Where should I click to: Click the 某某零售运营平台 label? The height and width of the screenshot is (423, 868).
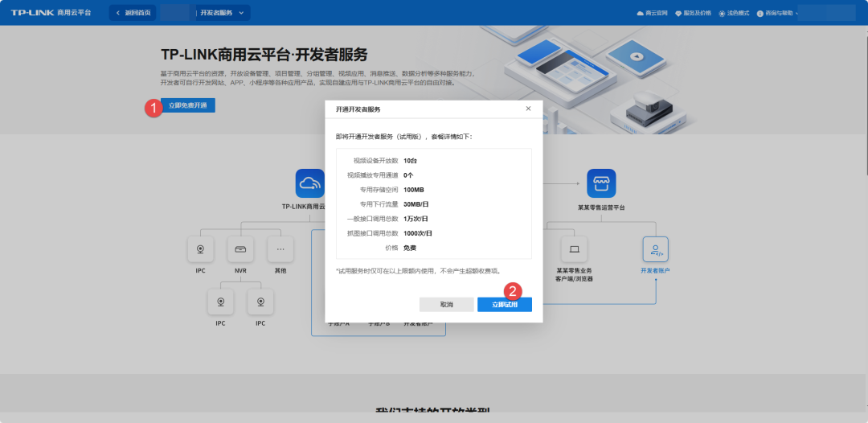601,207
